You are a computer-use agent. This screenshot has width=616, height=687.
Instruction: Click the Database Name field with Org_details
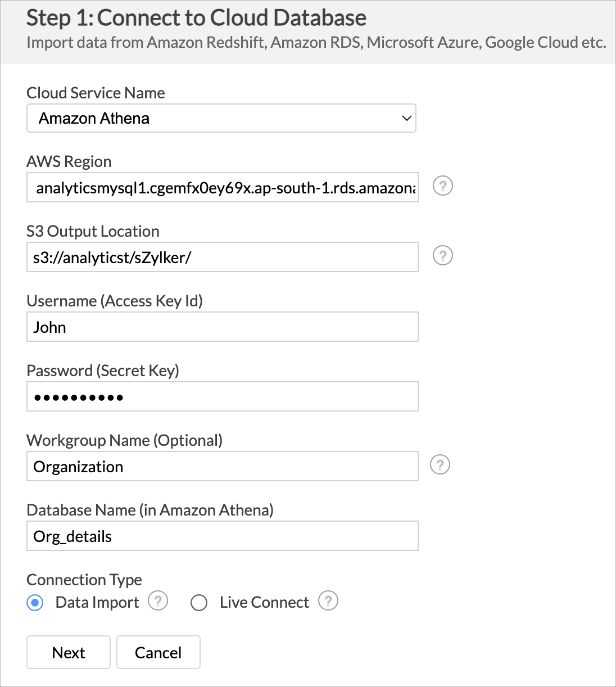pos(222,536)
